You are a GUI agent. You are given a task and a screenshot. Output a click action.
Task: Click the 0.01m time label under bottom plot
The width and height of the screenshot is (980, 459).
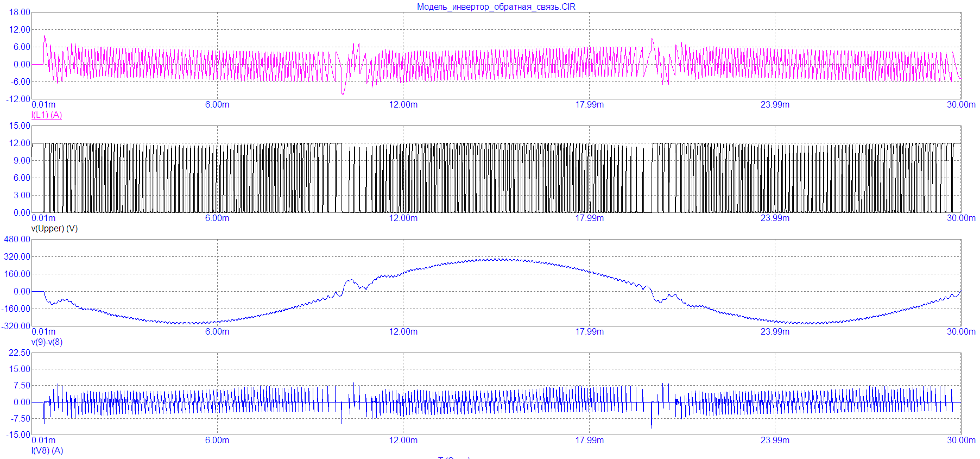43,440
